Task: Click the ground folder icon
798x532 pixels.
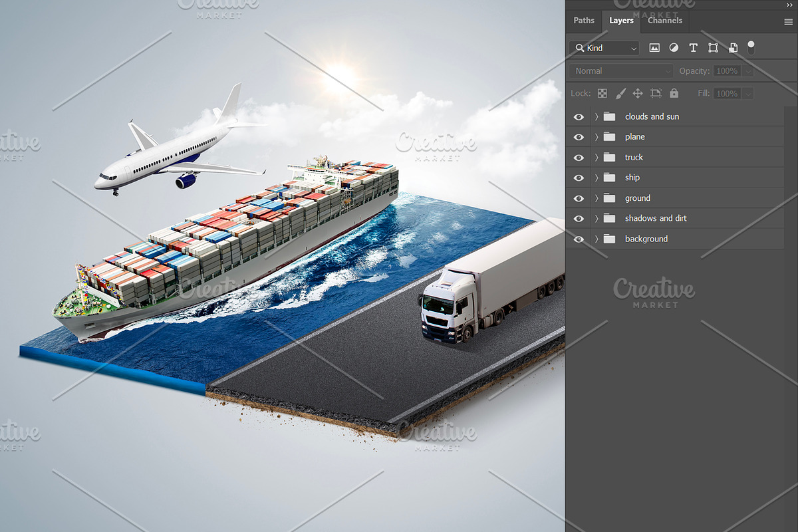Action: pyautogui.click(x=609, y=198)
